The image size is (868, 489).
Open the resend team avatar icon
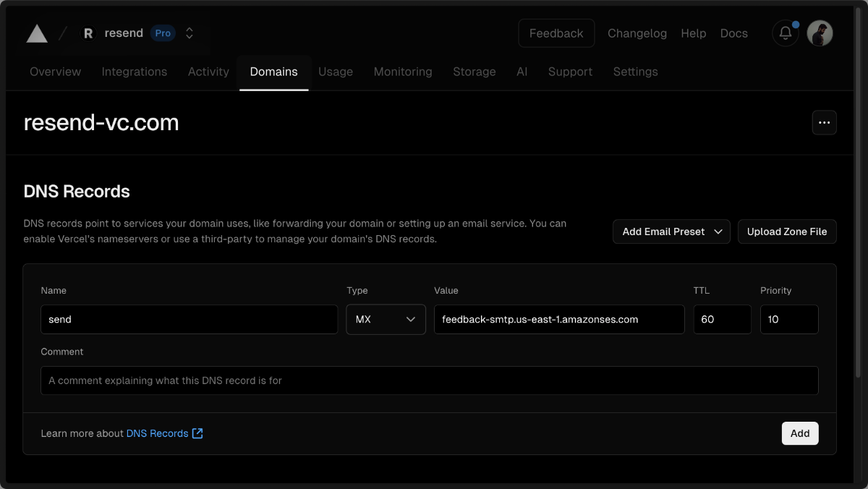point(88,33)
